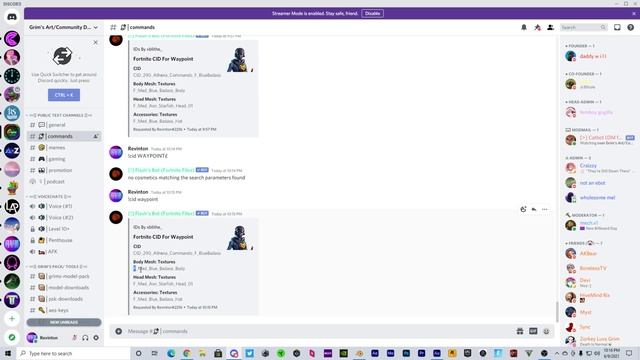
Task: Jump to New Unreads
Action: 64,322
